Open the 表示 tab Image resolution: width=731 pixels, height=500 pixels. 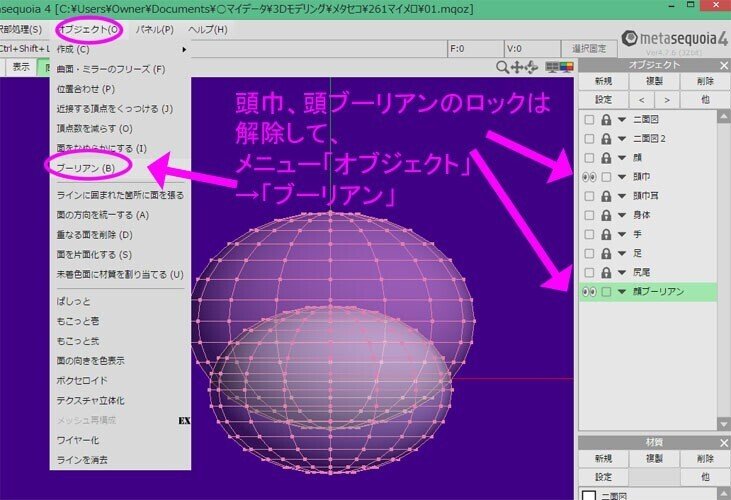pos(21,67)
